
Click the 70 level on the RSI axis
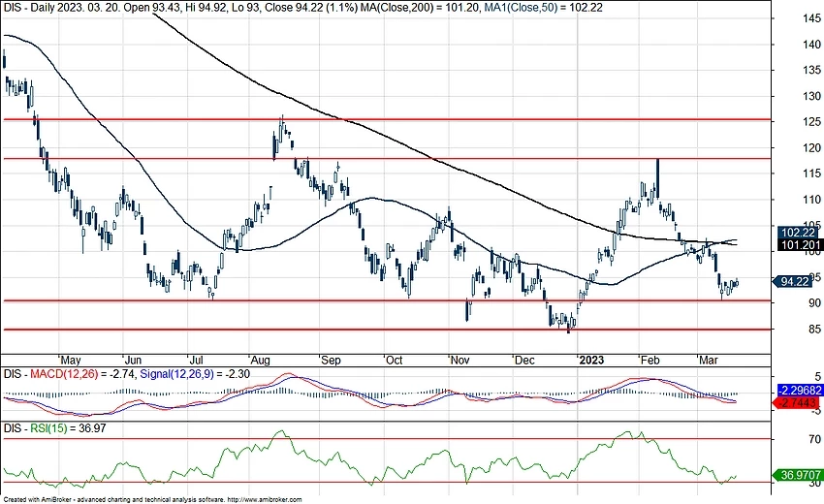[815, 439]
